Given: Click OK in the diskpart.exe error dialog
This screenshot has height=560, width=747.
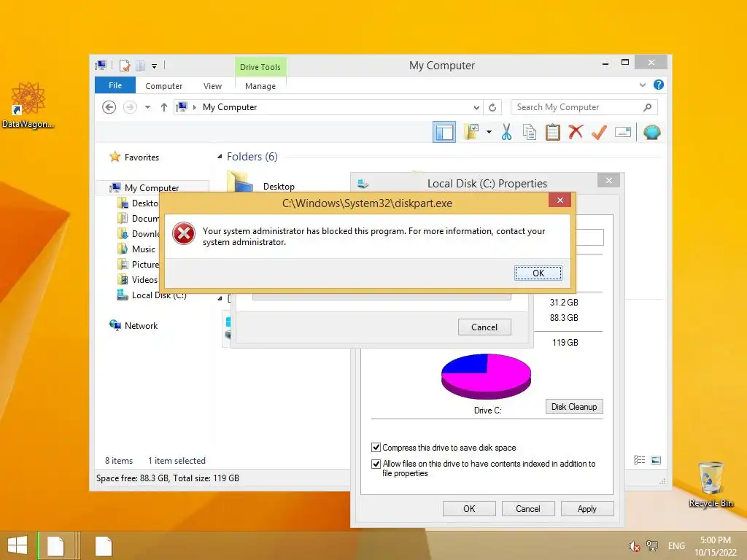Looking at the screenshot, I should [538, 273].
